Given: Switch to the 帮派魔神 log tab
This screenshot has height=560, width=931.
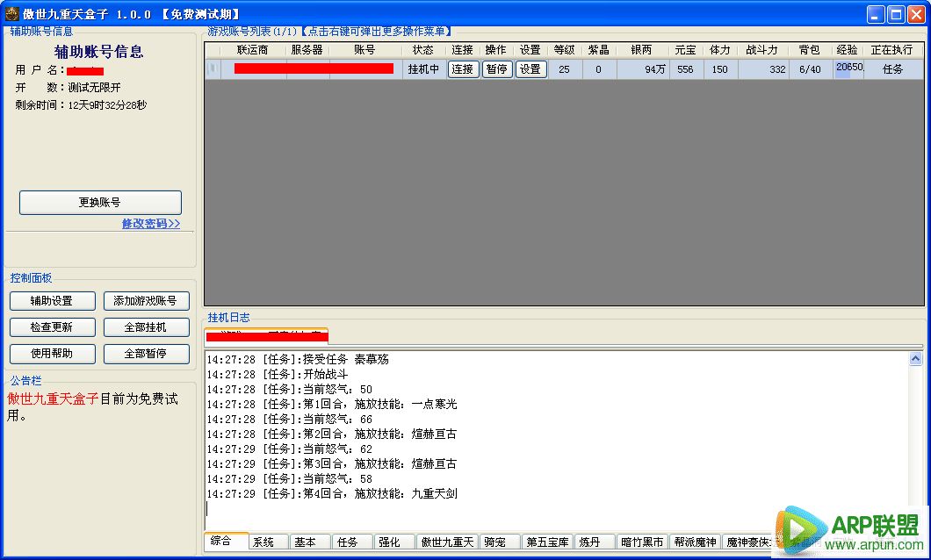Looking at the screenshot, I should pos(696,542).
